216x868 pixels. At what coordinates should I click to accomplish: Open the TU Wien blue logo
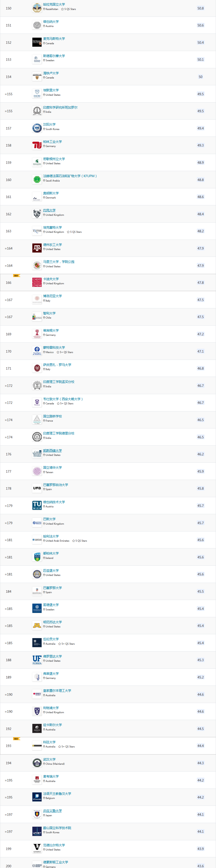point(37,505)
